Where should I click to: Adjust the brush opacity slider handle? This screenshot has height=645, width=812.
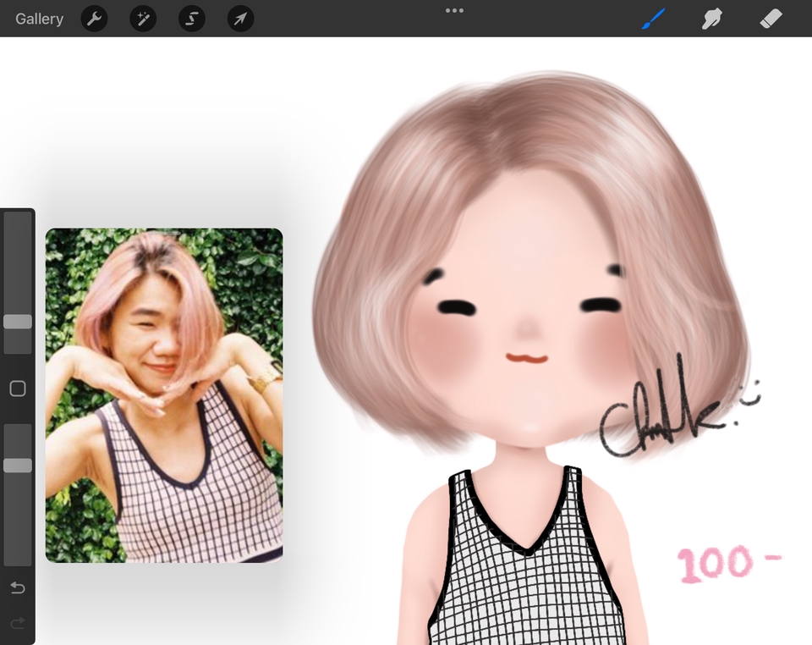point(18,466)
